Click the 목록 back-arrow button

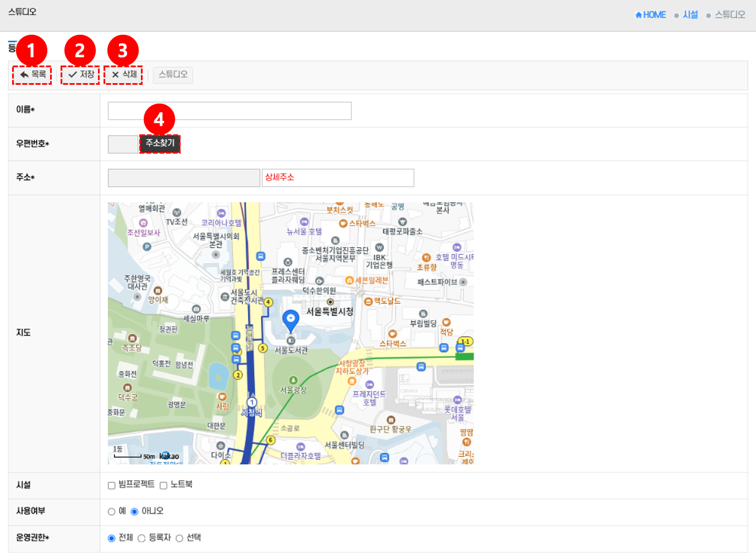[x=32, y=74]
